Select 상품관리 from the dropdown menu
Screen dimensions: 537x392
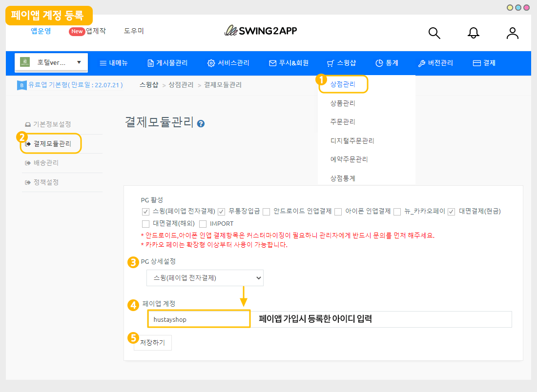(343, 103)
